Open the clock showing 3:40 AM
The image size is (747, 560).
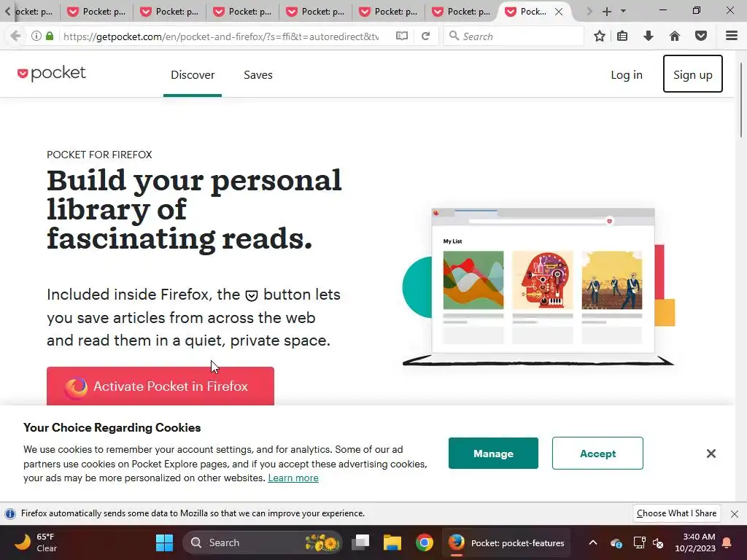(695, 542)
